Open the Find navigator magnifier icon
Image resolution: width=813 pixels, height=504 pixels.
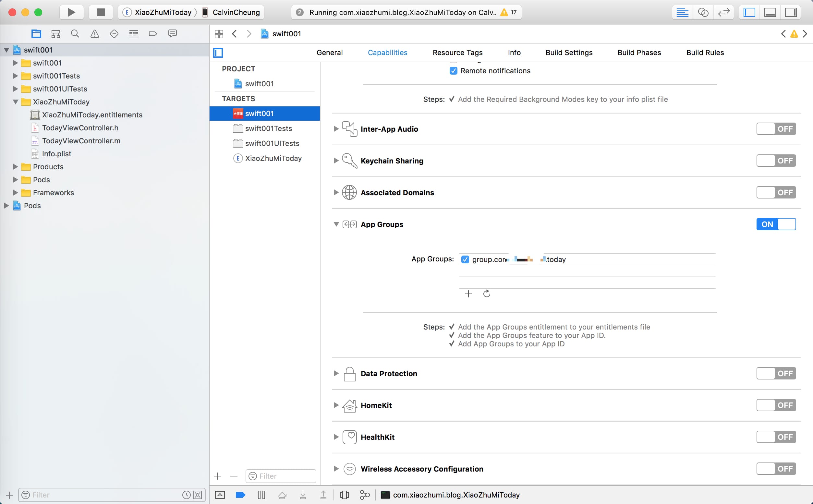75,34
